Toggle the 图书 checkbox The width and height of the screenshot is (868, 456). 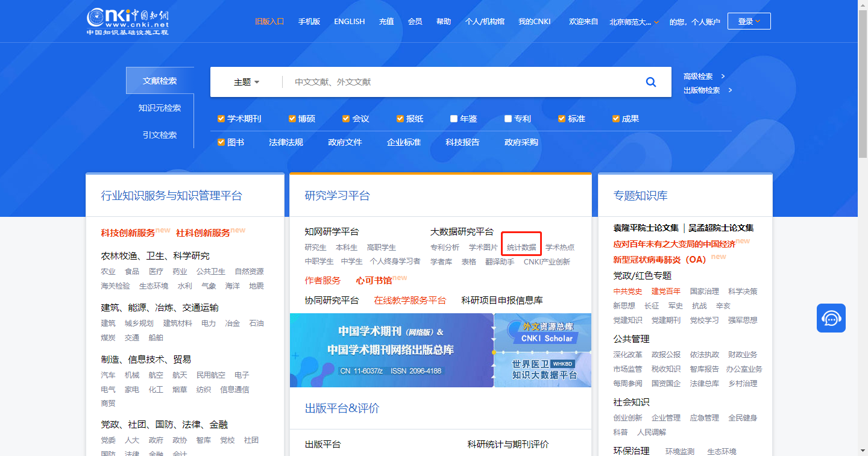click(x=221, y=142)
